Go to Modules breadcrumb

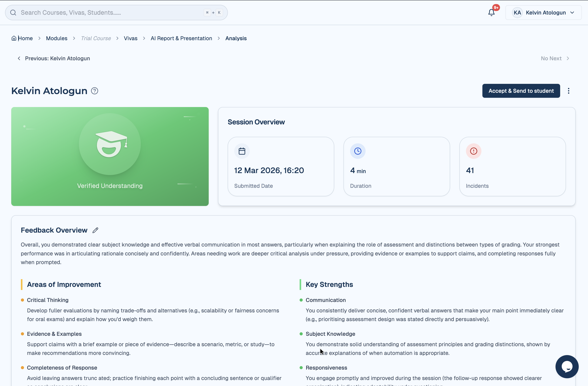coord(57,38)
